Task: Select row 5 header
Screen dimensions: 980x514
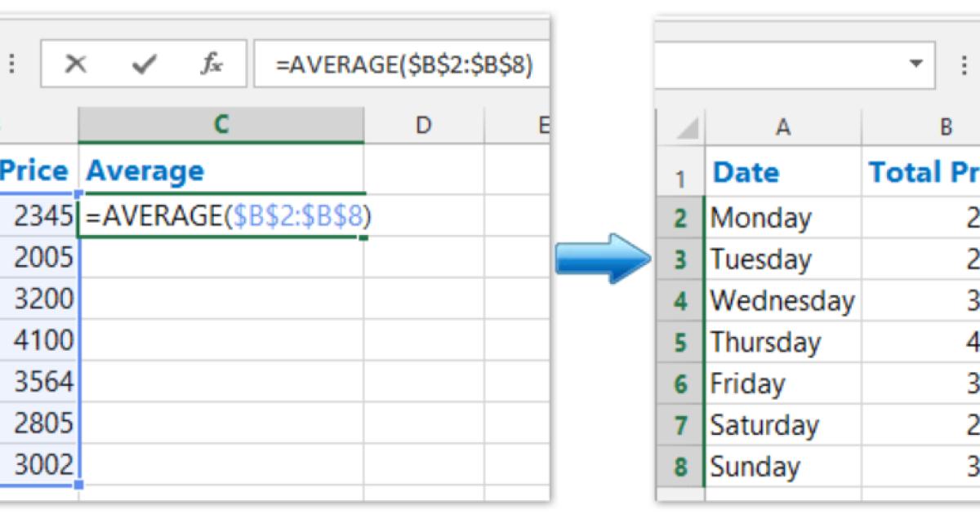Action: click(x=680, y=342)
